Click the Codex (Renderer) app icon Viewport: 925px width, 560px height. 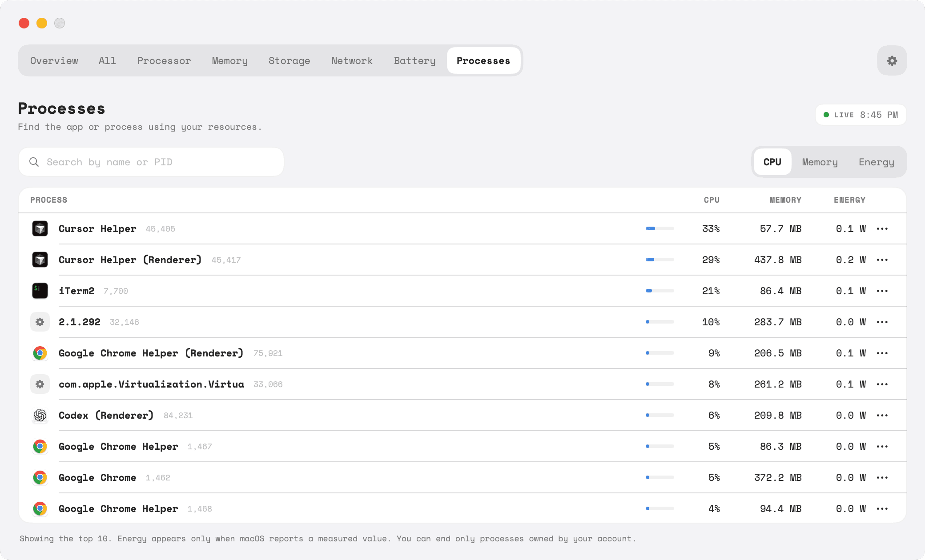tap(40, 415)
